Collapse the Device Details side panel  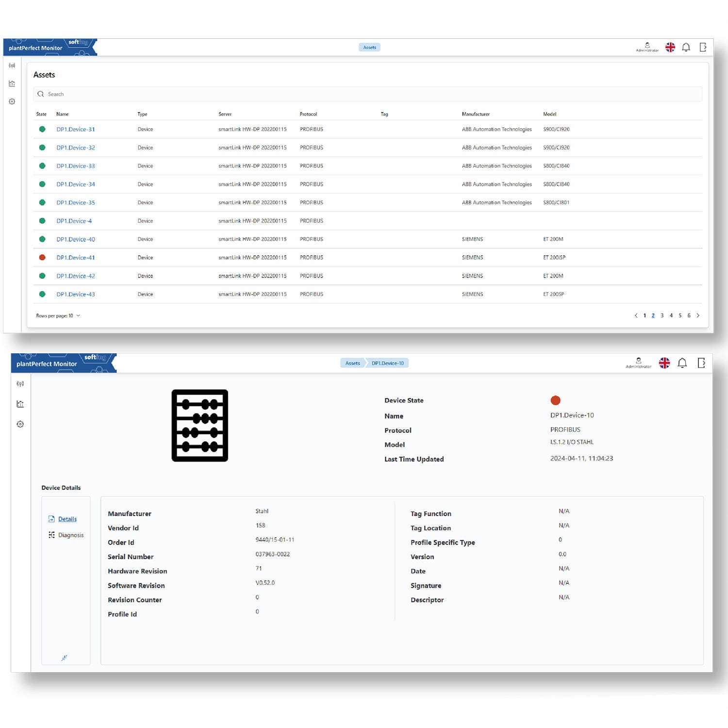click(64, 658)
